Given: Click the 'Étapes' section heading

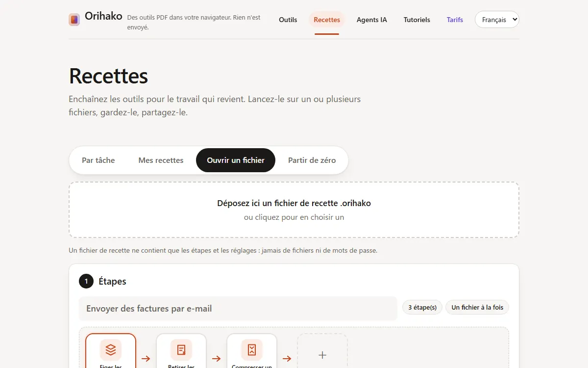Looking at the screenshot, I should [112, 281].
